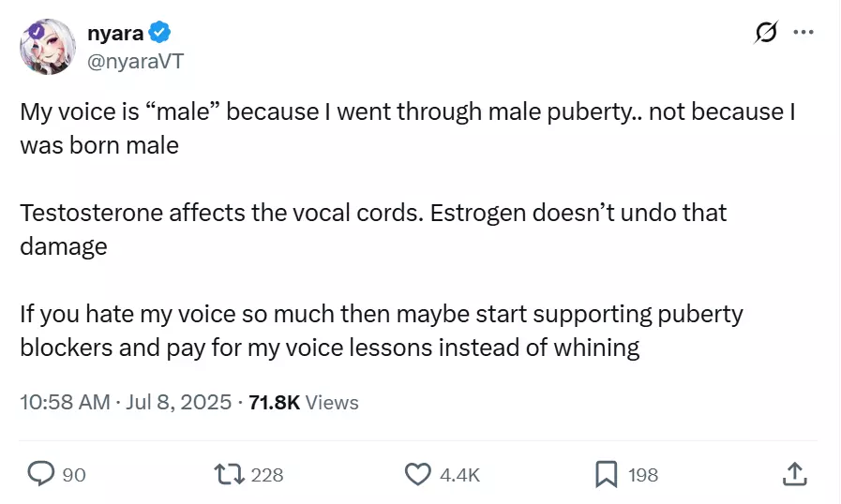Like the post with the heart icon
841x504 pixels.
(417, 475)
